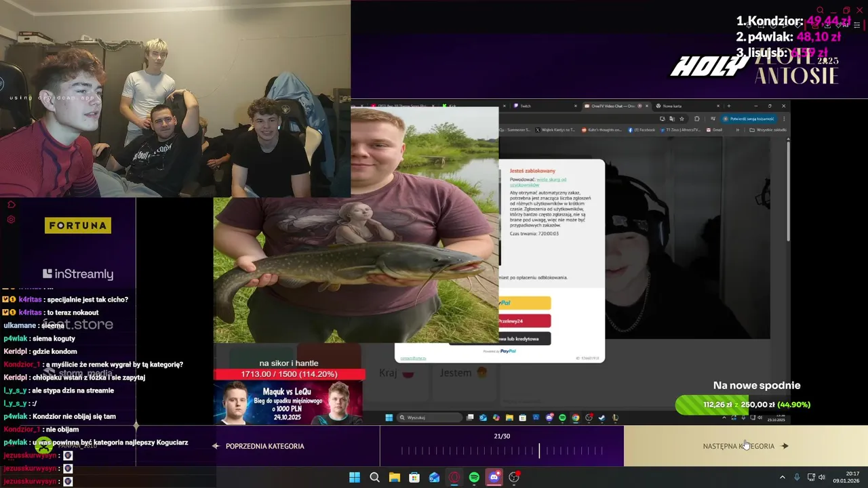Click Maquk vs LeQu promo banner
Image resolution: width=868 pixels, height=488 pixels.
pyautogui.click(x=288, y=403)
